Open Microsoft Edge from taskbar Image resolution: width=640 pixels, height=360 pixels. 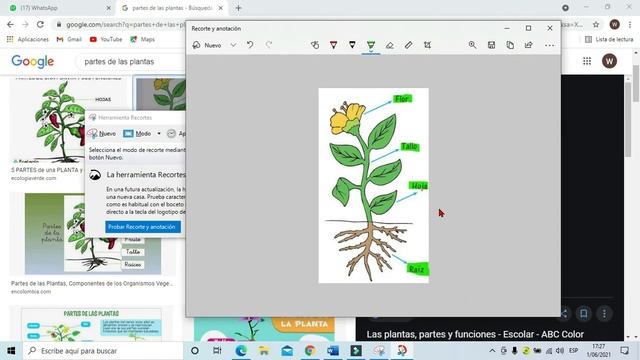[241, 351]
